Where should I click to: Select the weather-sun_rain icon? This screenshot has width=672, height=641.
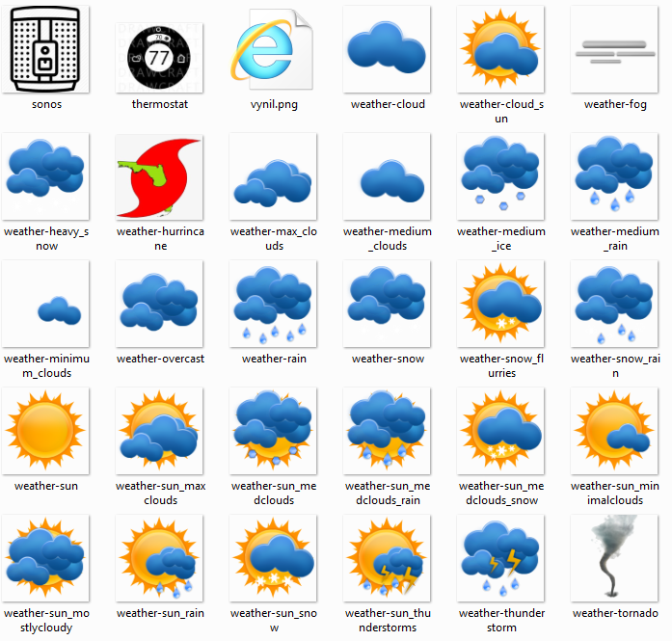(159, 558)
